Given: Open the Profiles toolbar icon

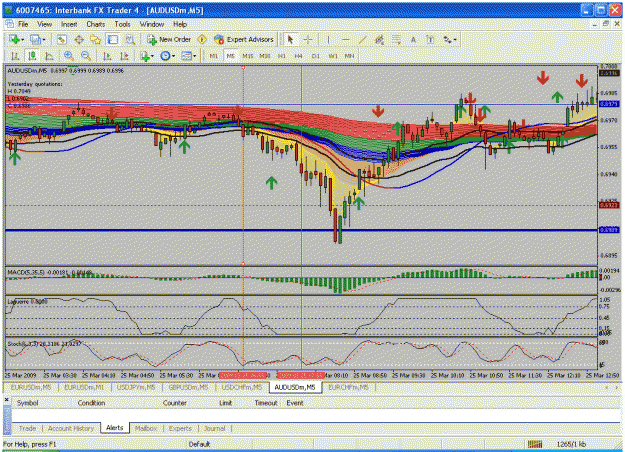Looking at the screenshot, I should pos(35,39).
